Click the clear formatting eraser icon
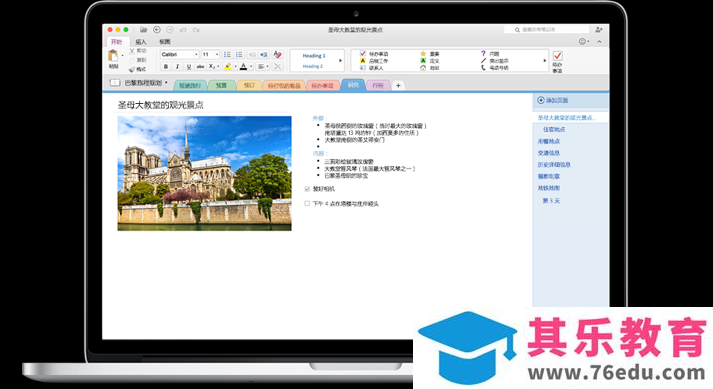 [x=277, y=55]
